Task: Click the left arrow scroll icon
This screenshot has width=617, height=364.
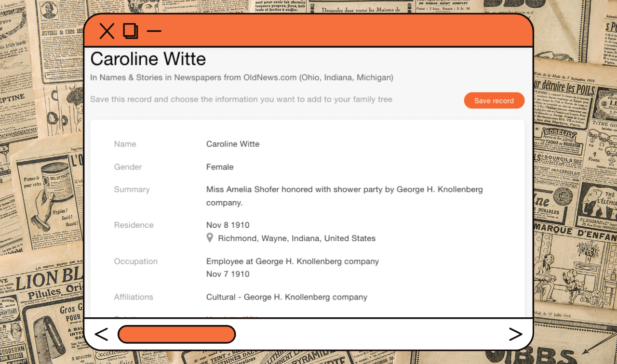Action: [x=101, y=334]
